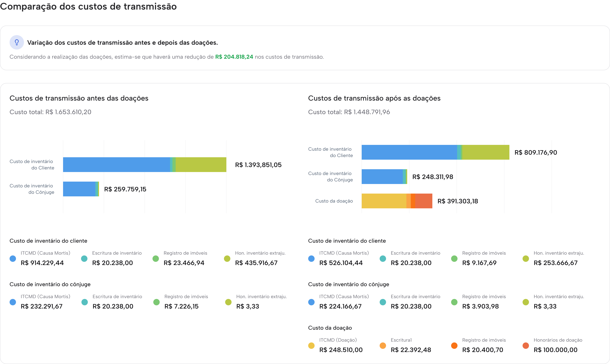Click the blue dot for R$ 232.291,67
The width and height of the screenshot is (610, 364).
coord(13,302)
